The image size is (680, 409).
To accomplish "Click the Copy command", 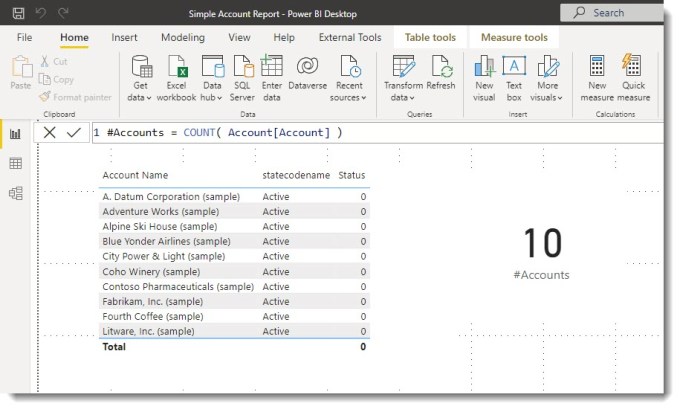I will tap(56, 79).
